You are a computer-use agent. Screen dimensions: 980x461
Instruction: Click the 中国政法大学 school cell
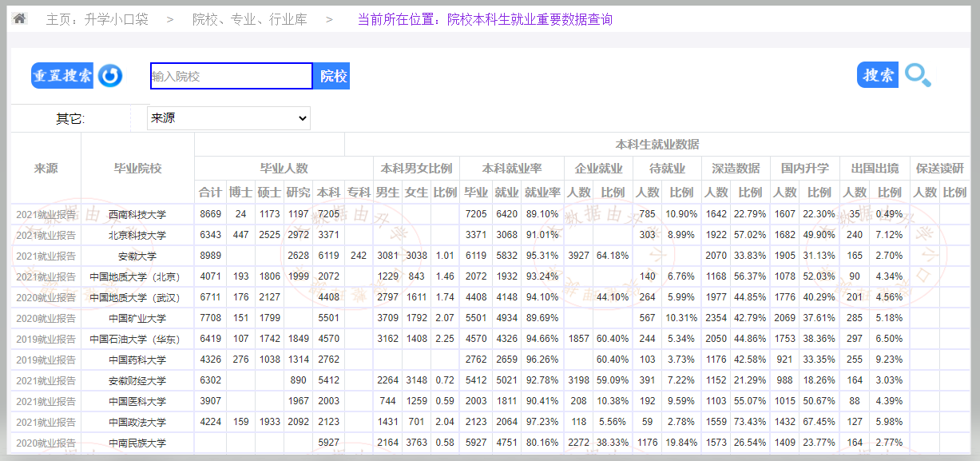coord(137,422)
